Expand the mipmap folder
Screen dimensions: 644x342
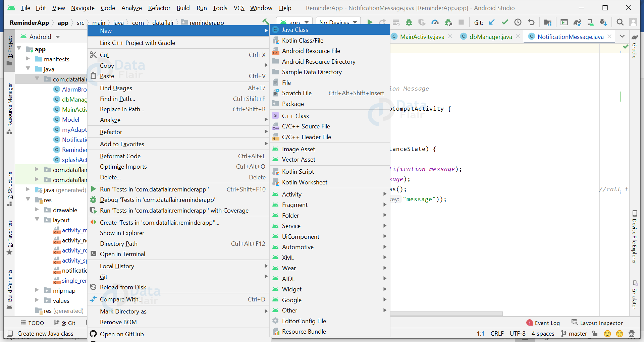click(x=37, y=290)
